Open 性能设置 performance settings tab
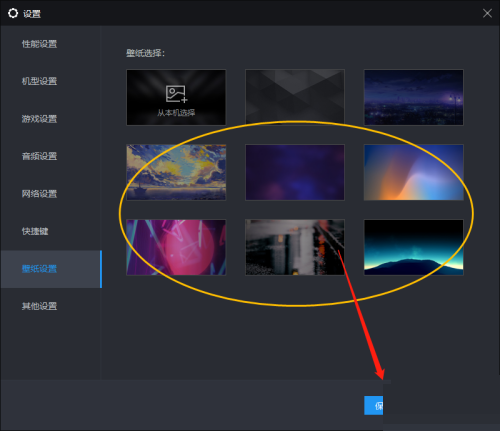Screen dimensions: 500x431 click(x=39, y=44)
